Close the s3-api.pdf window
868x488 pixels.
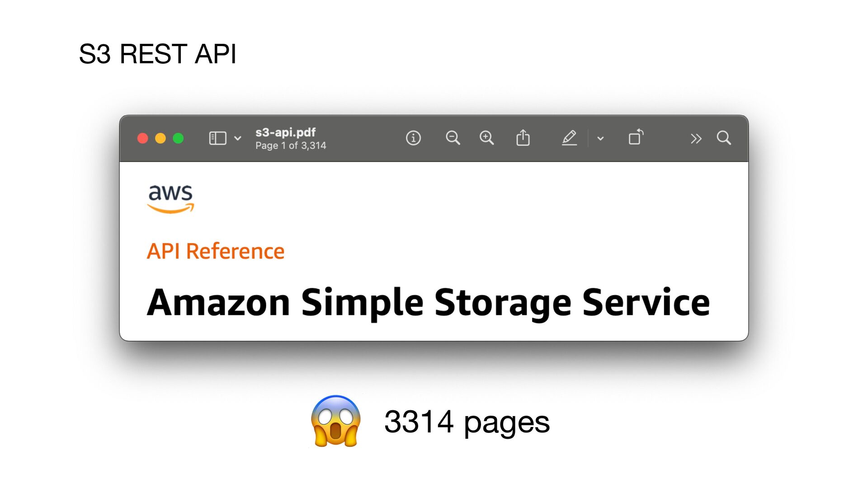143,138
